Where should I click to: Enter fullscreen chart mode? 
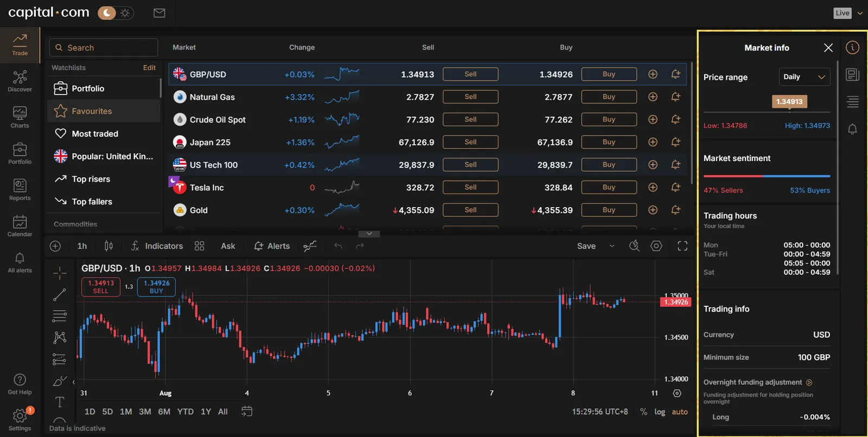[x=682, y=246]
